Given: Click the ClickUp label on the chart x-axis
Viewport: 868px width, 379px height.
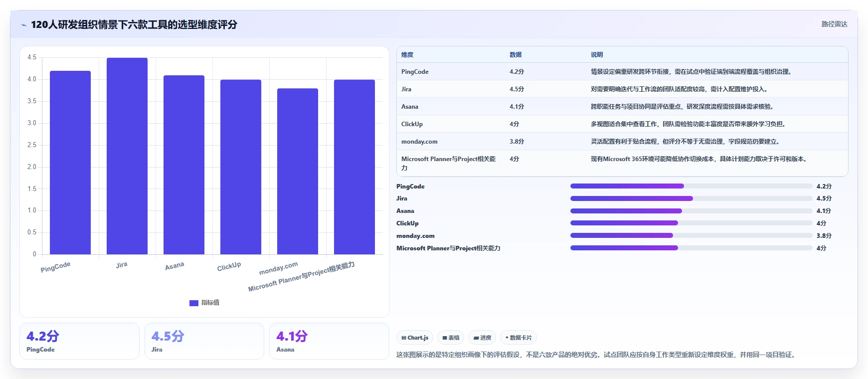Looking at the screenshot, I should [x=229, y=266].
